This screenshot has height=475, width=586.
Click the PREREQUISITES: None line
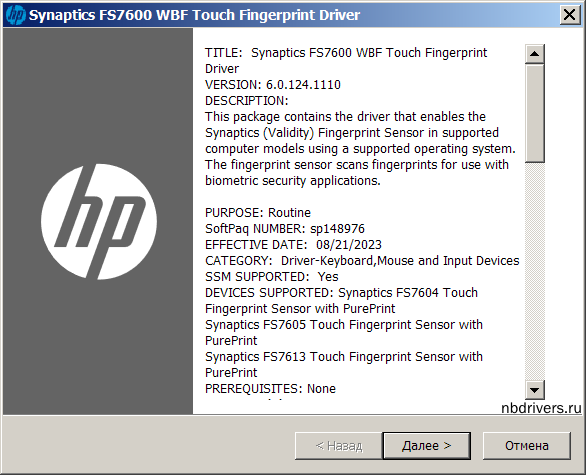tap(270, 389)
